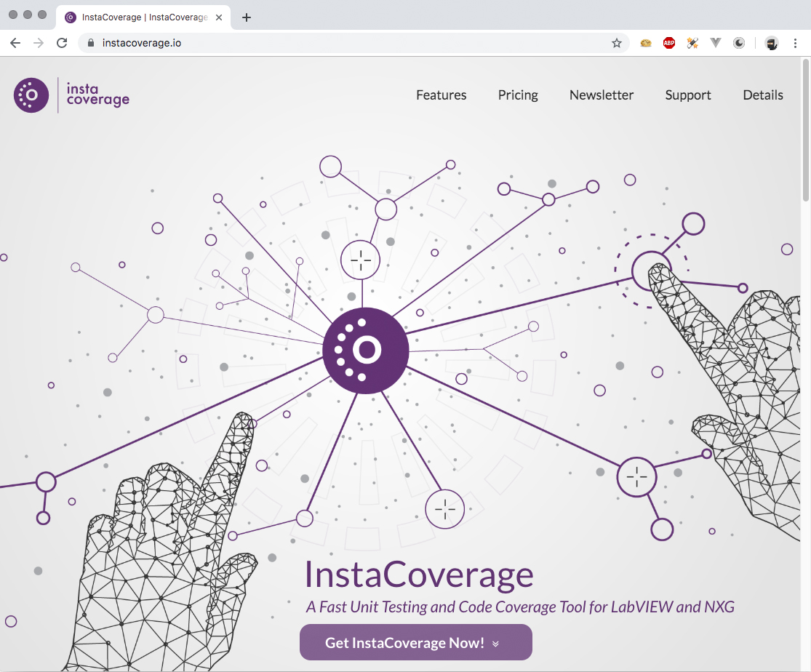Click the browser back arrow

[15, 43]
